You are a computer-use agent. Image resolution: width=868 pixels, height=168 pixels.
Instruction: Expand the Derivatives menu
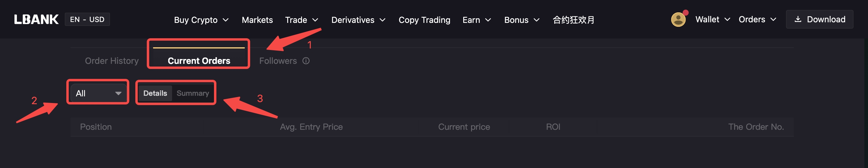[358, 20]
